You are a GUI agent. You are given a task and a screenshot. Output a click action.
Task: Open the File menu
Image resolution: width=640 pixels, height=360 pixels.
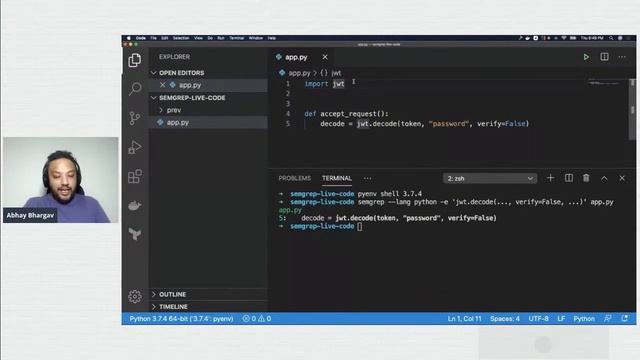point(153,38)
